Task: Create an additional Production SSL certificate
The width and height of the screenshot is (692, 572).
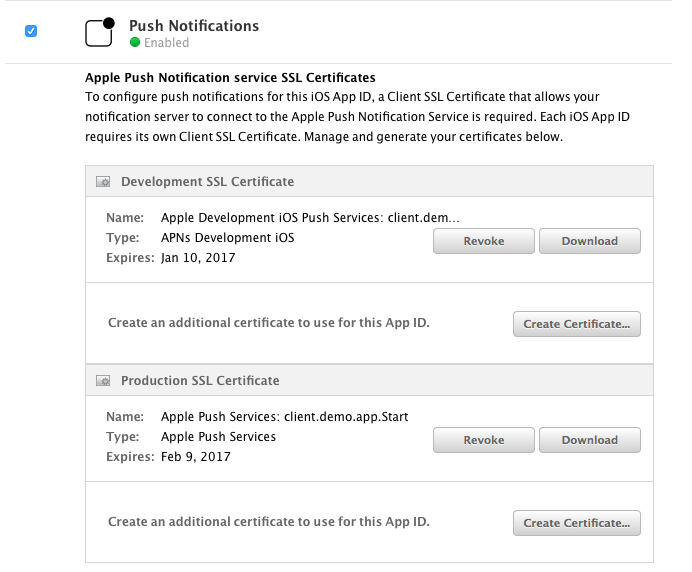Action: point(576,523)
